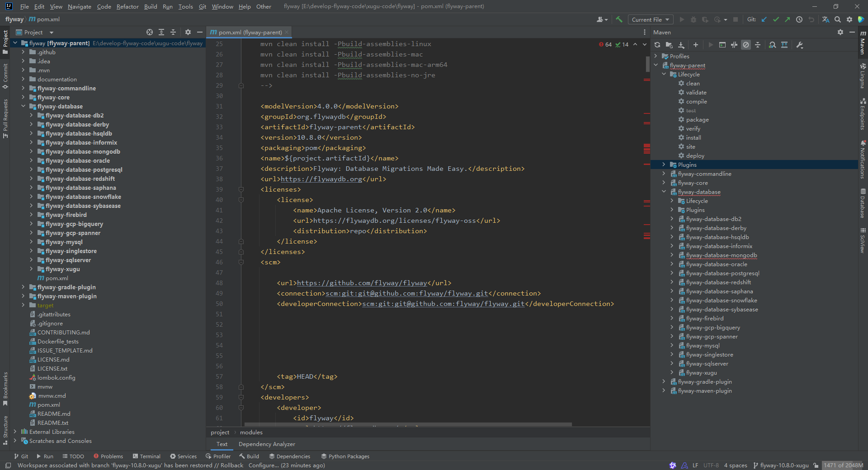Download sources and documentation in Maven panel
Screen dimensions: 868x470
pyautogui.click(x=681, y=45)
